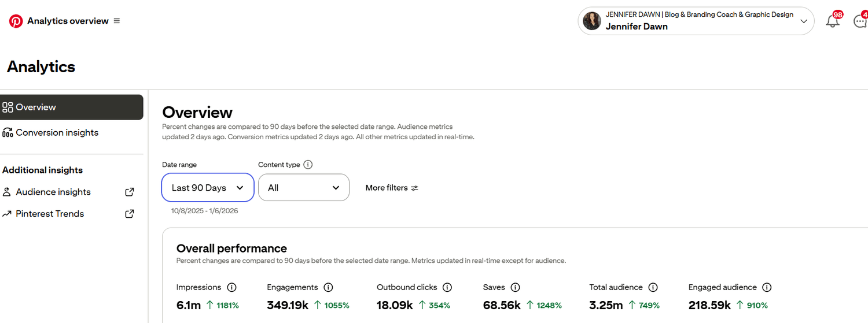Go to Conversion insights in sidebar
The width and height of the screenshot is (868, 323).
pyautogui.click(x=57, y=133)
